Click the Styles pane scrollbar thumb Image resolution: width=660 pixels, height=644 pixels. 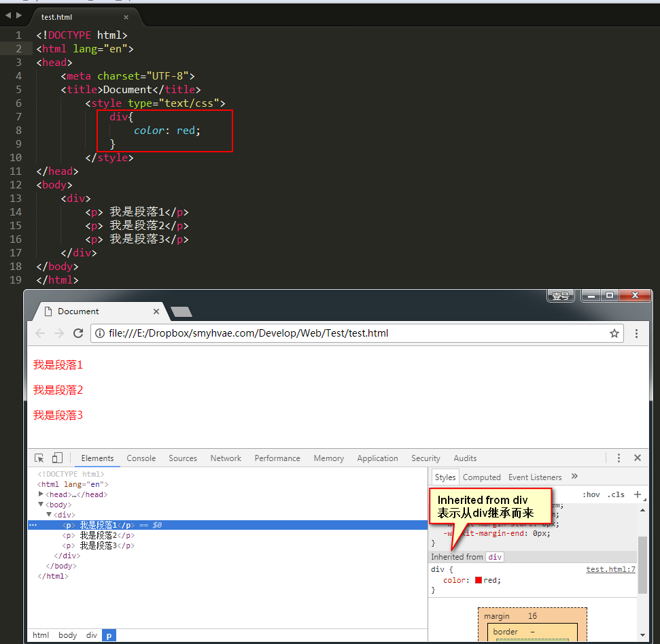pos(642,565)
